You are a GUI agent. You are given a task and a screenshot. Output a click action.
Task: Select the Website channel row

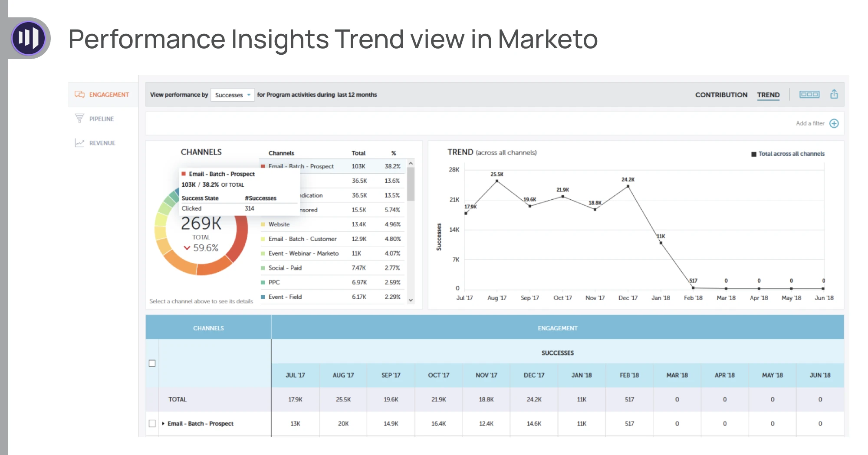[x=332, y=224]
